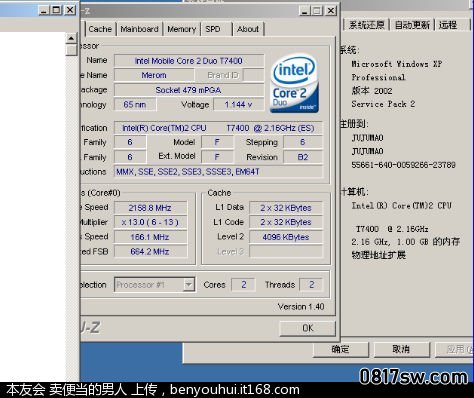Open the 系统还原 tab in System Properties
474x398 pixels.
coord(366,25)
